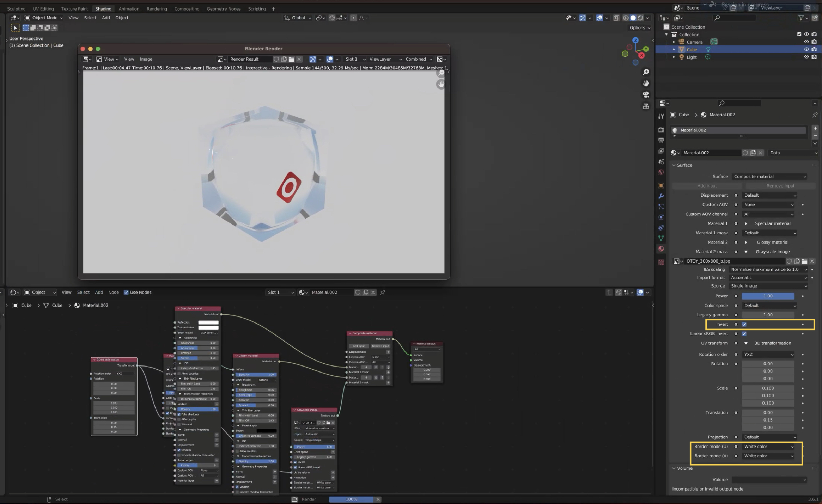Select the Camera item in outliner
Screen dimensions: 822x504
coord(694,42)
